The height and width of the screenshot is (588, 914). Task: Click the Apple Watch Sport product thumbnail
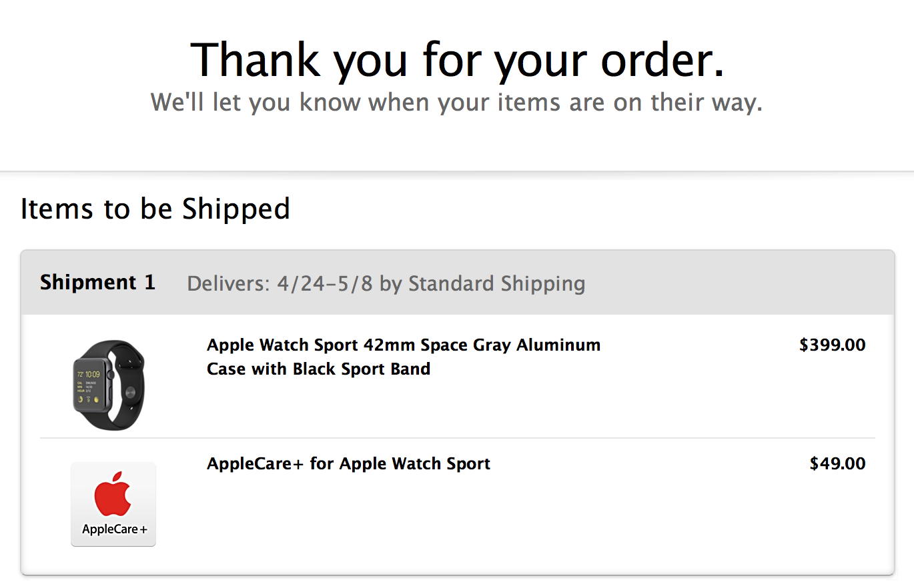tap(109, 385)
